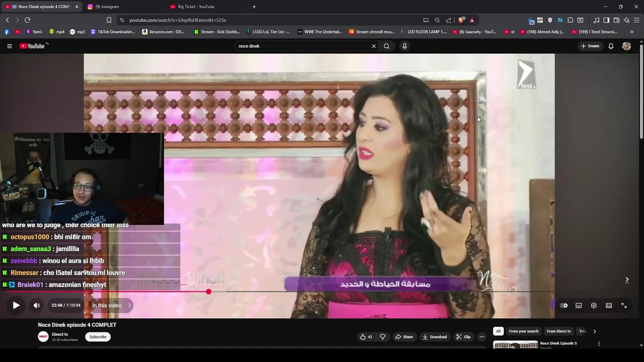Viewport: 644px width, 362px height.
Task: Click the red progress bar scrubber handle
Action: (x=208, y=292)
